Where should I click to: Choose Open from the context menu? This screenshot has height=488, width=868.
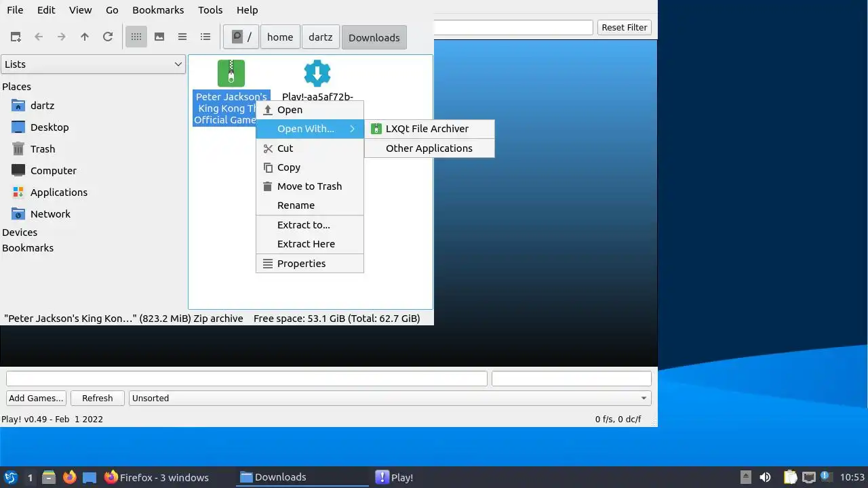(x=310, y=110)
